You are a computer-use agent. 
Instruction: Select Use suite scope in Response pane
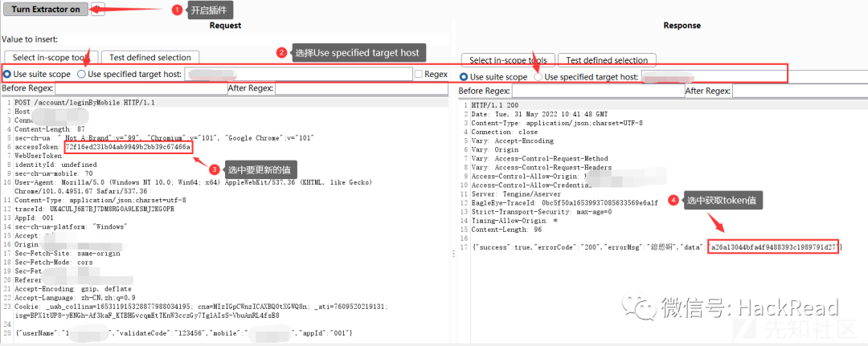(x=493, y=77)
